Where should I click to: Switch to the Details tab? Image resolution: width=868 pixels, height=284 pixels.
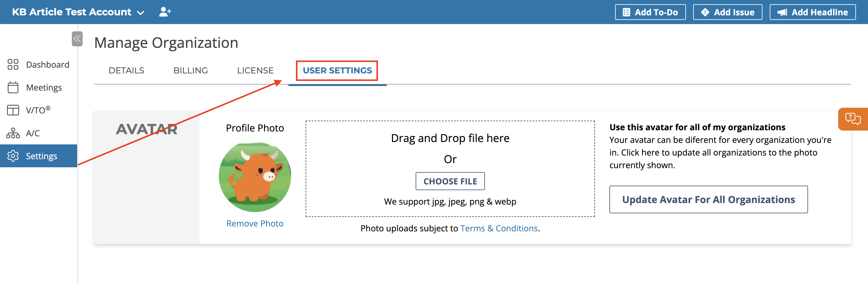126,70
